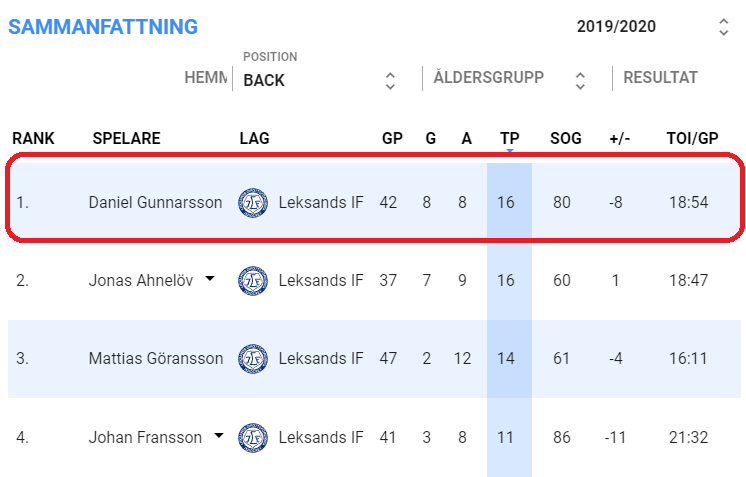The image size is (746, 477).
Task: Open the Åldersgrupp dropdown
Action: click(509, 78)
